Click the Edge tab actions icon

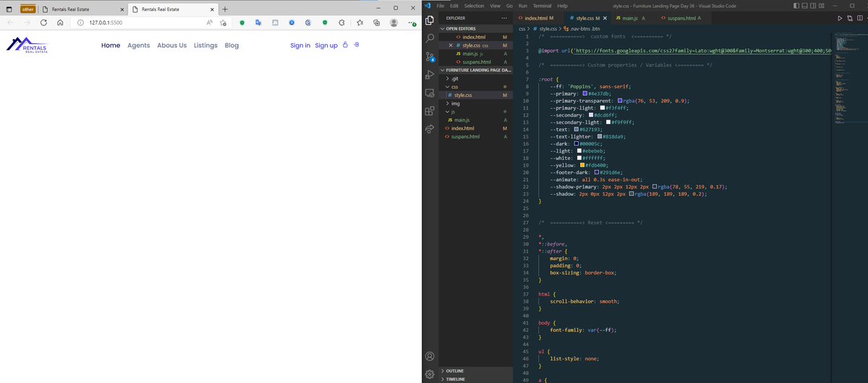(9, 9)
